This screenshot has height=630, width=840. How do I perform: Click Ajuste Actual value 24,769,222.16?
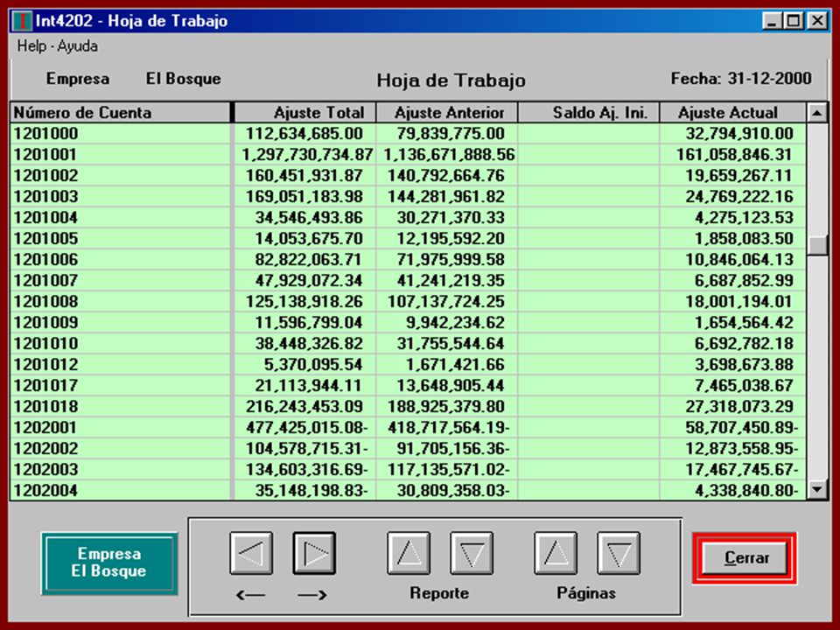pos(739,196)
